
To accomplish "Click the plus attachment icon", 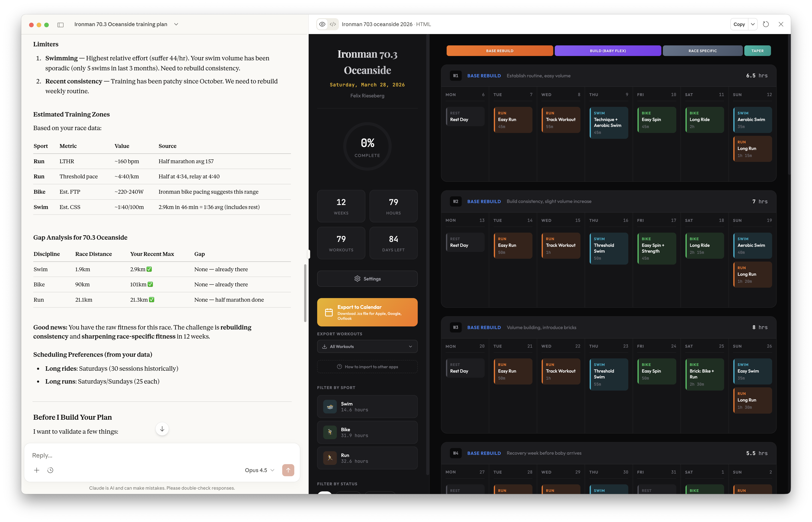I will pyautogui.click(x=37, y=470).
